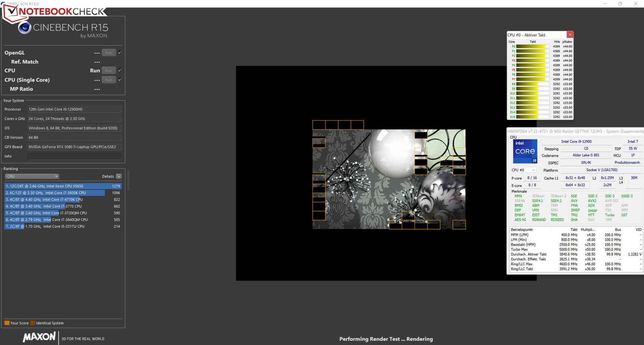Screen dimensions: 644x345
Task: Open ranking Details arrow button
Action: [x=119, y=177]
